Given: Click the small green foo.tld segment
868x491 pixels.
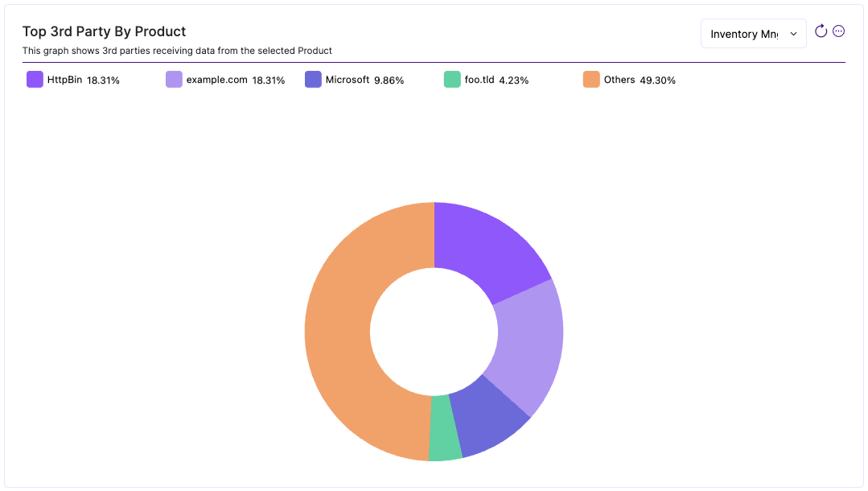Looking at the screenshot, I should 445,428.
